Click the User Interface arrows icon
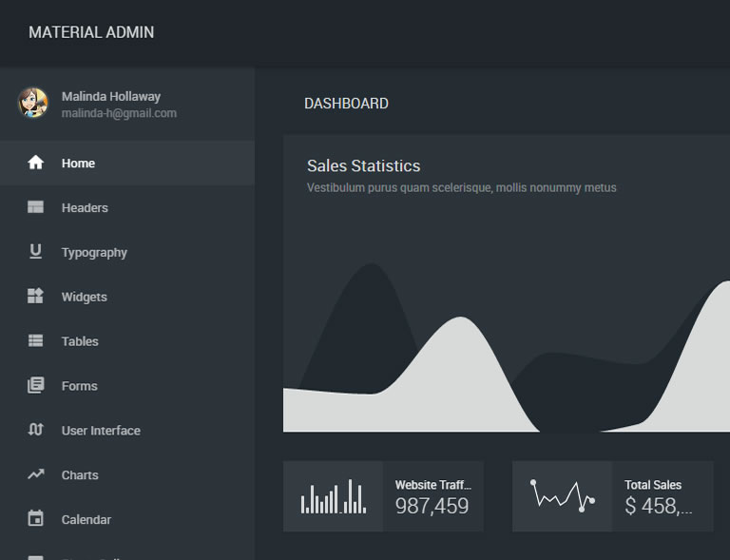This screenshot has width=730, height=560. (36, 430)
